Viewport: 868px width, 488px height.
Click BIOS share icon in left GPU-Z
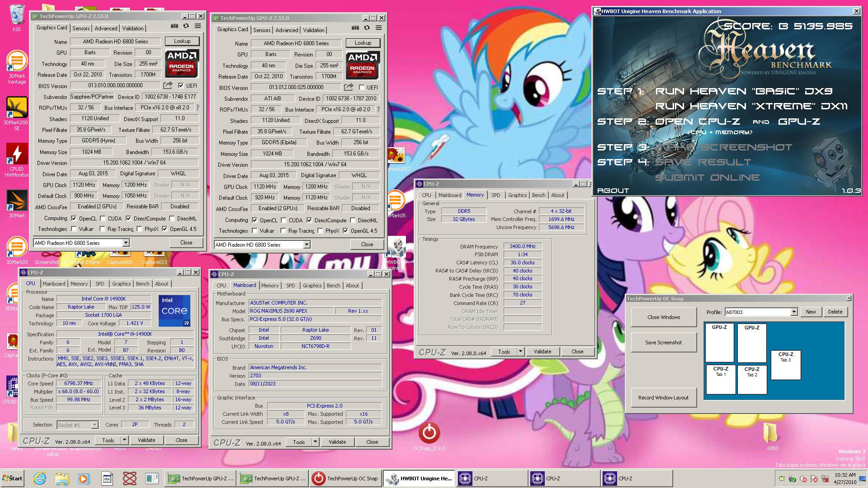[168, 85]
